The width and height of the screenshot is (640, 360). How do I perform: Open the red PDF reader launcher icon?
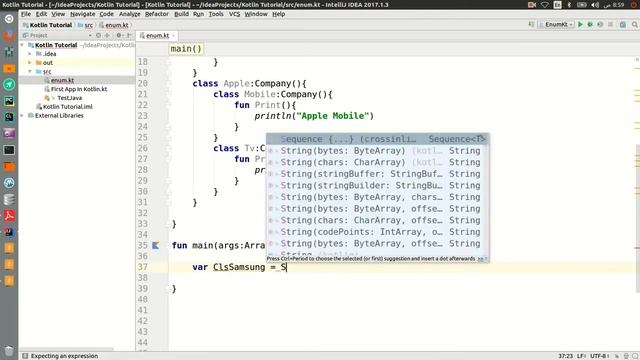pyautogui.click(x=9, y=215)
